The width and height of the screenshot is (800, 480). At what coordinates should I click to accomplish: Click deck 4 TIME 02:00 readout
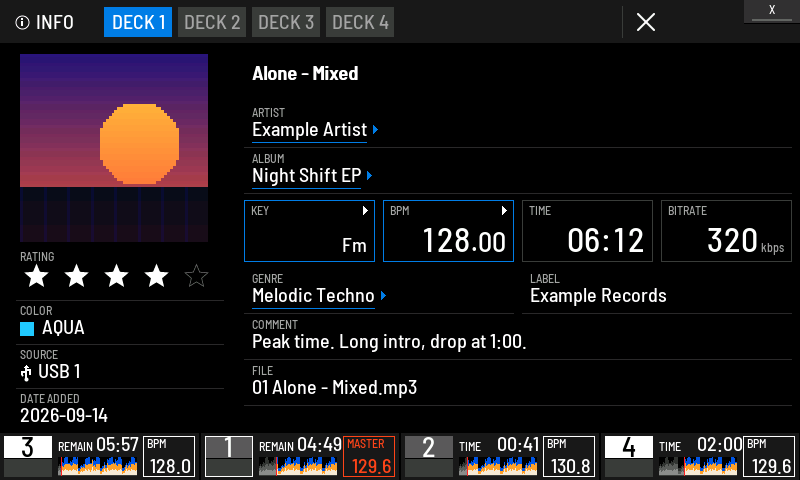700,445
